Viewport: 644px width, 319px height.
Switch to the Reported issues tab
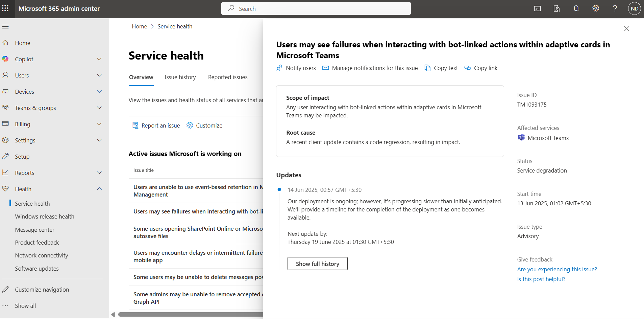click(x=228, y=77)
